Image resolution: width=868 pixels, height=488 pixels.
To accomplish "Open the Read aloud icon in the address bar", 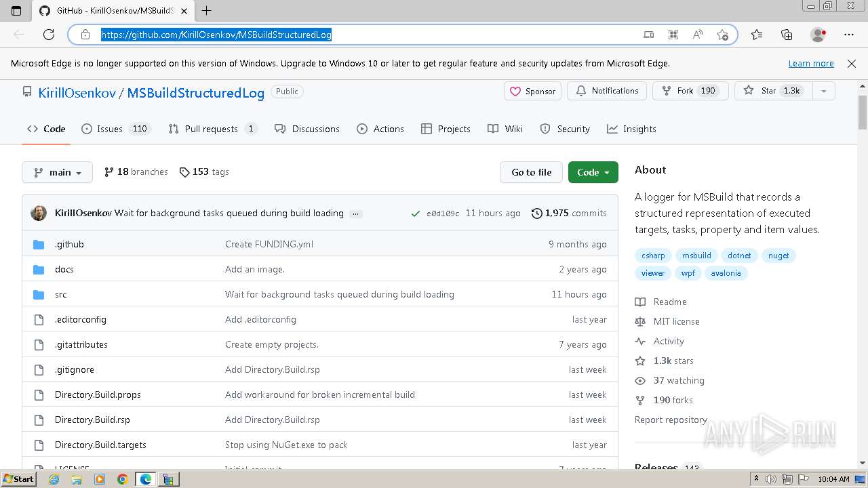I will click(698, 35).
